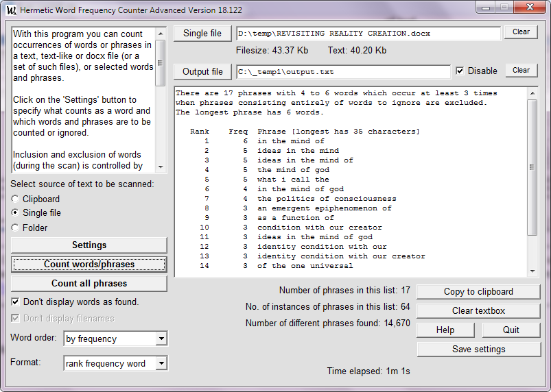Screen dimensions: 551x392
Task: Click the 'Filesize: 43.37 Kb' label
Action: (272, 51)
